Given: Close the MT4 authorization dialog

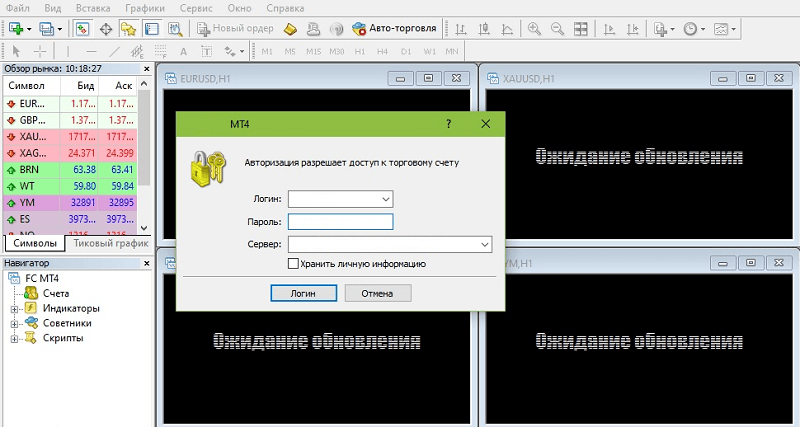Looking at the screenshot, I should pyautogui.click(x=486, y=124).
